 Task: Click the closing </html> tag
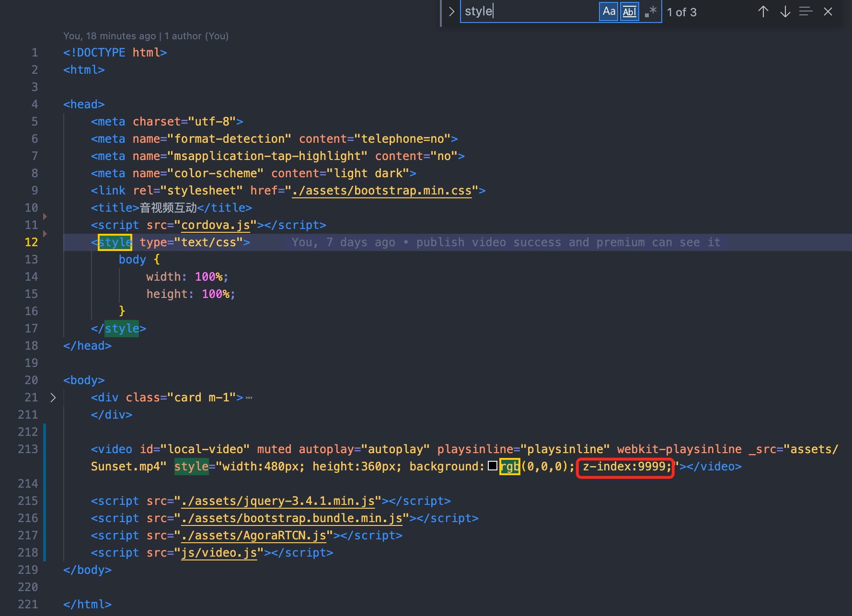click(x=87, y=605)
